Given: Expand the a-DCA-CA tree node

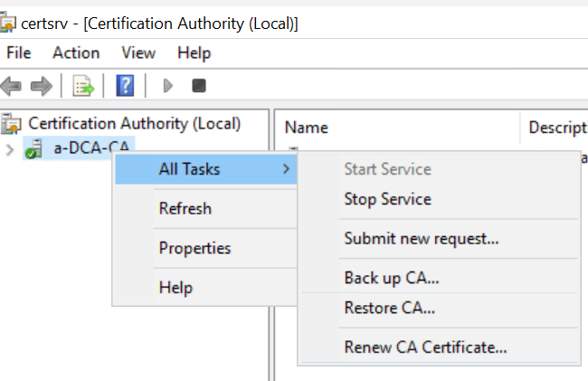Looking at the screenshot, I should (x=10, y=150).
